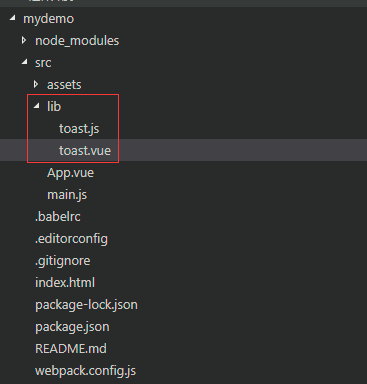This screenshot has width=367, height=384.
Task: Select the mydemo folder label
Action: tap(48, 19)
